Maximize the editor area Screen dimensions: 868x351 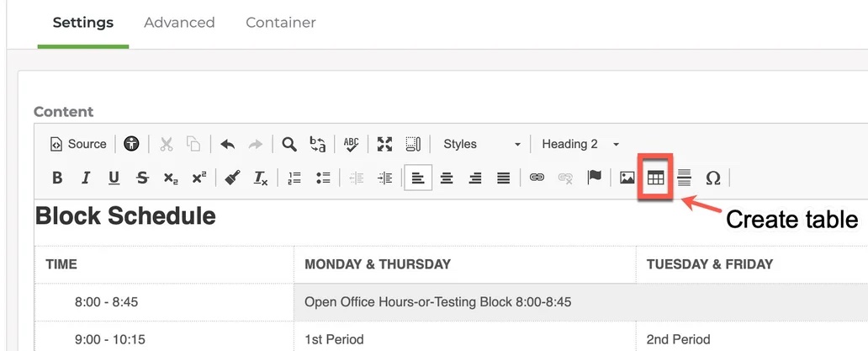[x=384, y=144]
